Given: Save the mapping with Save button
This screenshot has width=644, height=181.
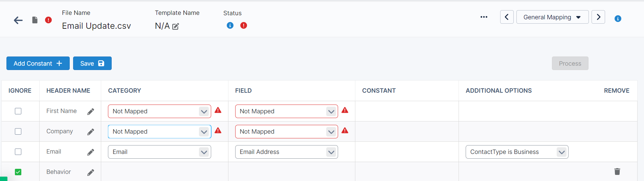Looking at the screenshot, I should click(x=92, y=63).
